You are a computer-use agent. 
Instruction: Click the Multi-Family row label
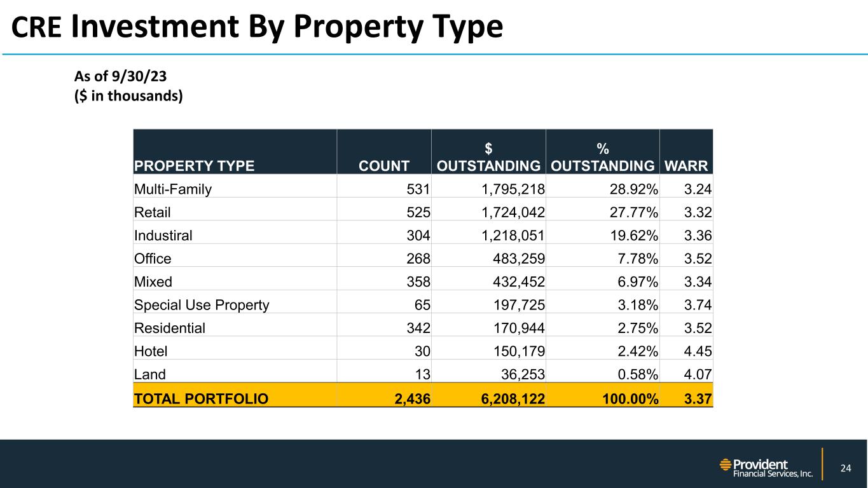coord(172,188)
